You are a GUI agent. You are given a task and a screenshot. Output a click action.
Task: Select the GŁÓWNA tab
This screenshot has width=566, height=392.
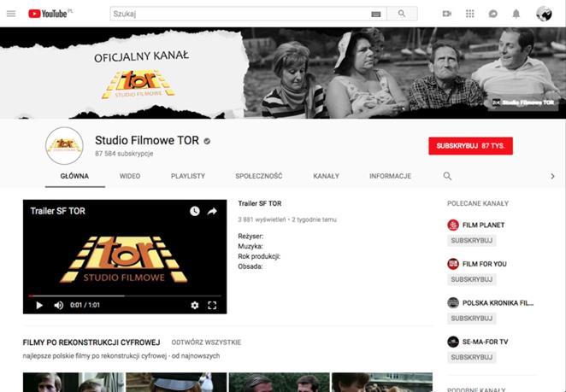coord(74,176)
